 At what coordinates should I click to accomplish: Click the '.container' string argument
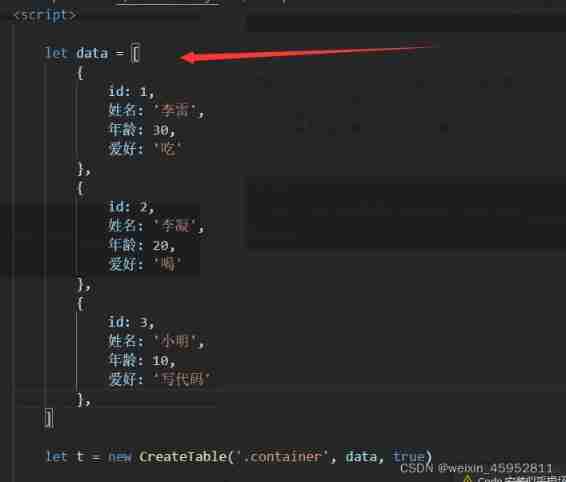pyautogui.click(x=282, y=457)
